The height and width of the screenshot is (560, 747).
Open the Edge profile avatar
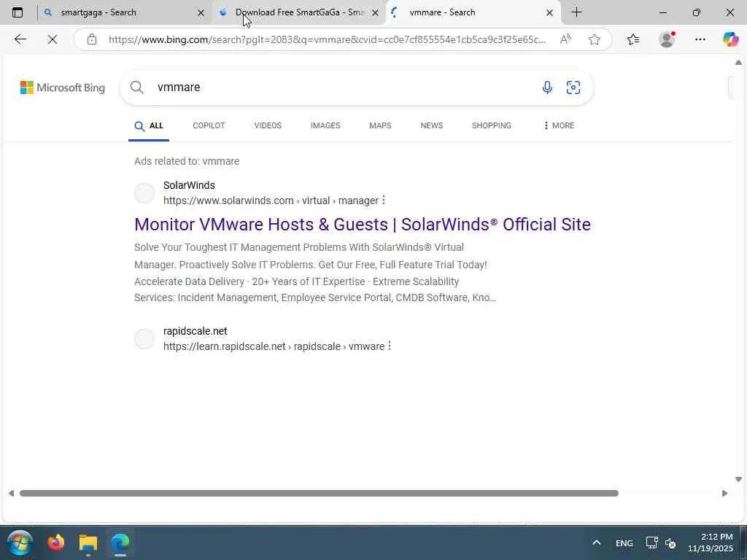pos(667,39)
